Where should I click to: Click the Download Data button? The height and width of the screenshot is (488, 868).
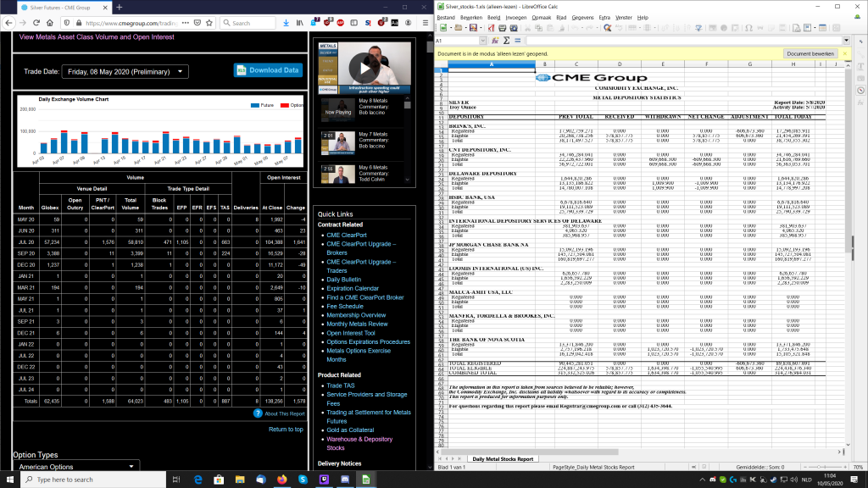coord(268,70)
